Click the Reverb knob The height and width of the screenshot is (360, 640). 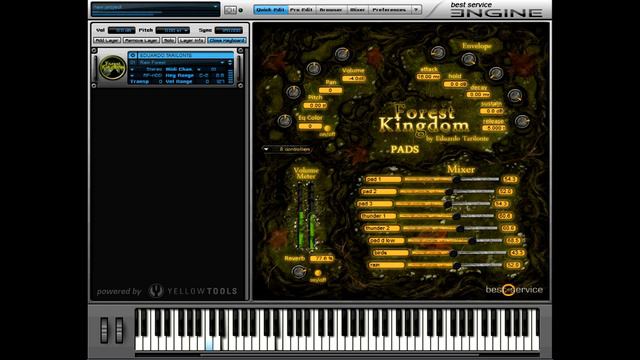(x=298, y=271)
